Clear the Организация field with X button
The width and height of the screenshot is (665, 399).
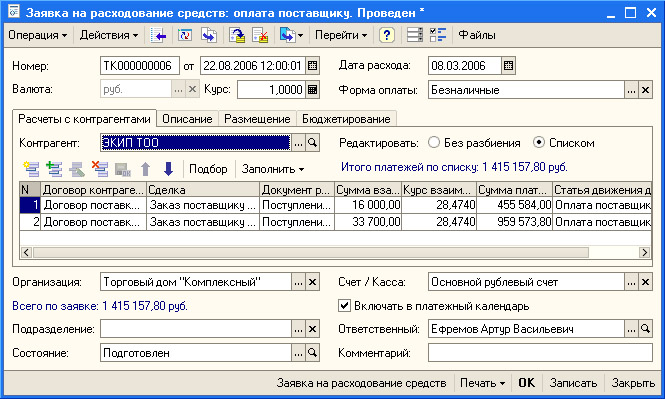[x=313, y=282]
